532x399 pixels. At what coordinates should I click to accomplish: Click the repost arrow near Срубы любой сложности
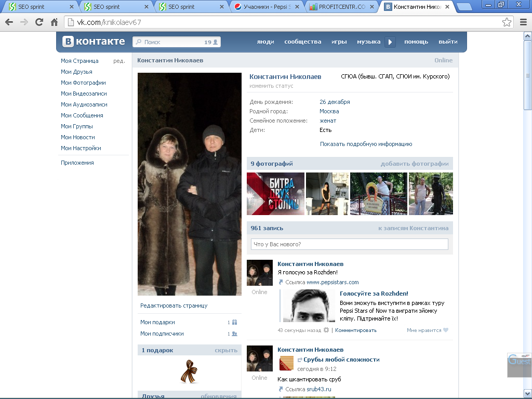(x=300, y=360)
